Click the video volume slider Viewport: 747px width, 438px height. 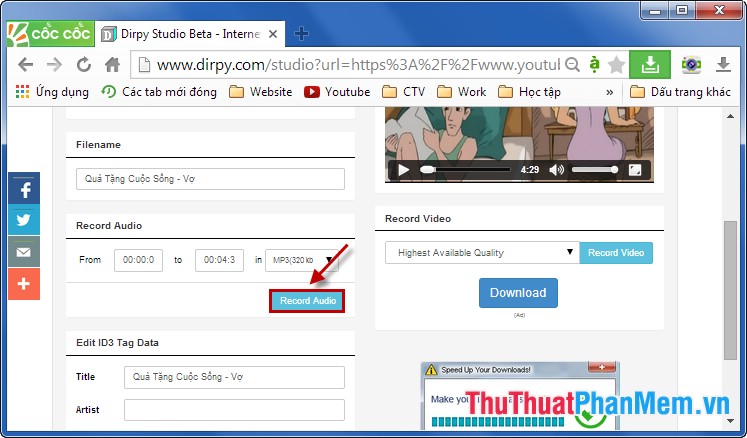pos(595,170)
